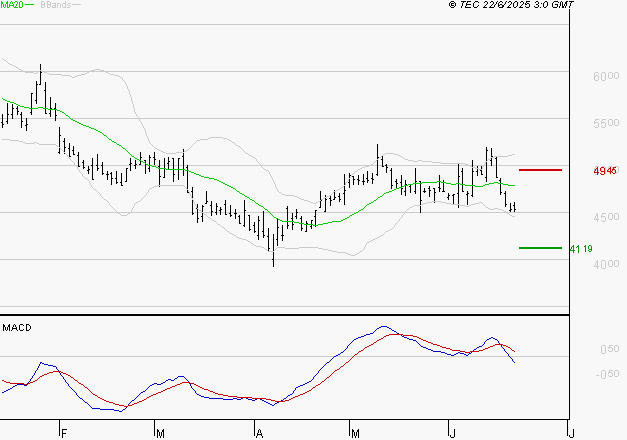Select the red 4946 price label

point(604,171)
